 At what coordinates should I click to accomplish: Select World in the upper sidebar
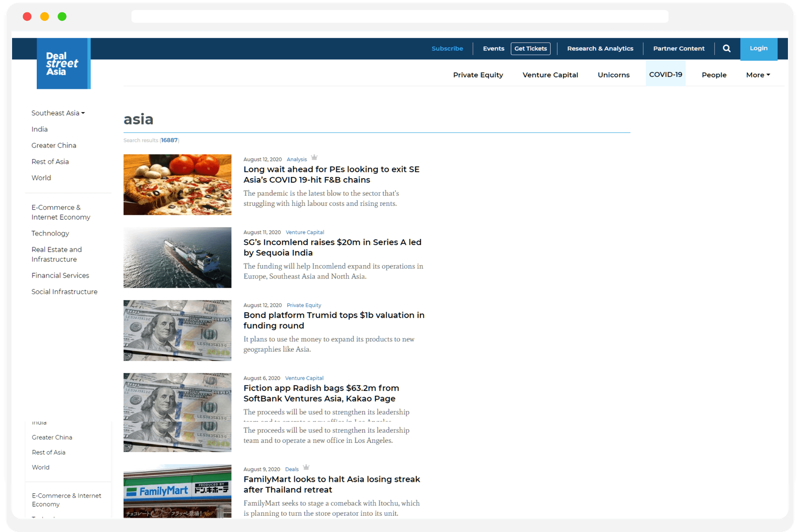click(x=41, y=178)
